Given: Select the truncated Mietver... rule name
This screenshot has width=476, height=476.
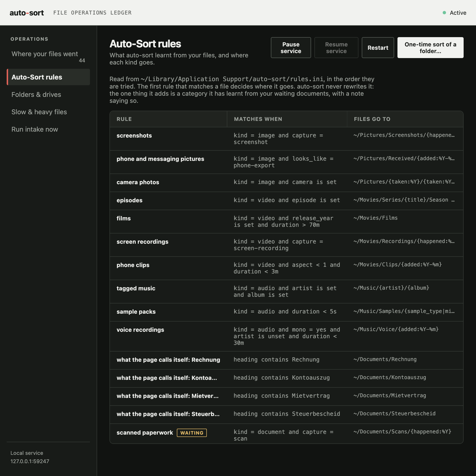Looking at the screenshot, I should 168,396.
